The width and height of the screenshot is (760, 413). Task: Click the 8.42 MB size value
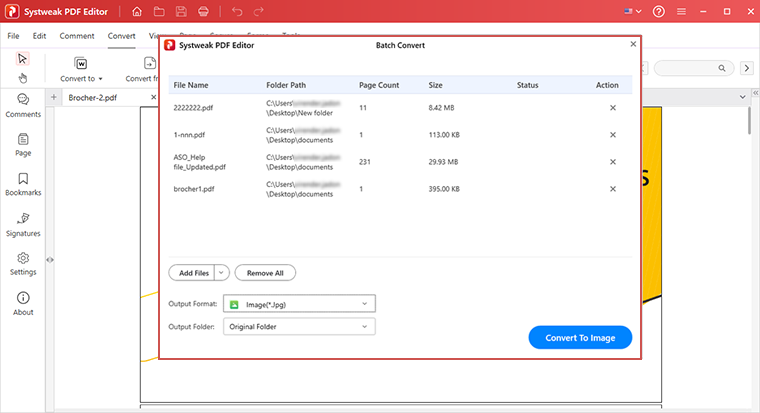point(441,108)
